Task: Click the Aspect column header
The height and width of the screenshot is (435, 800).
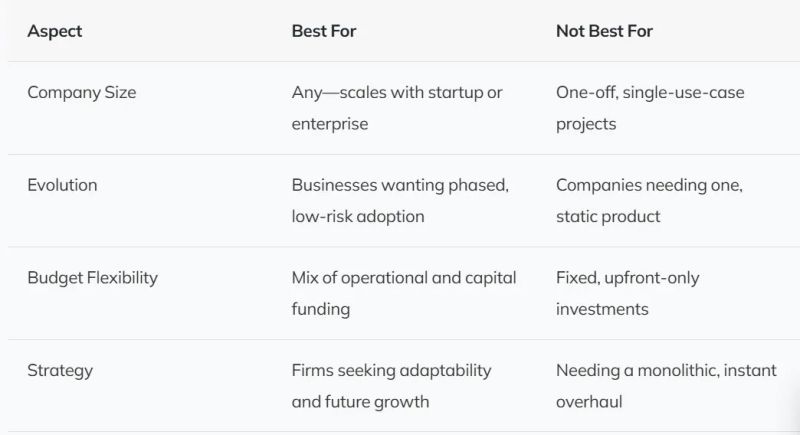Action: click(x=55, y=31)
